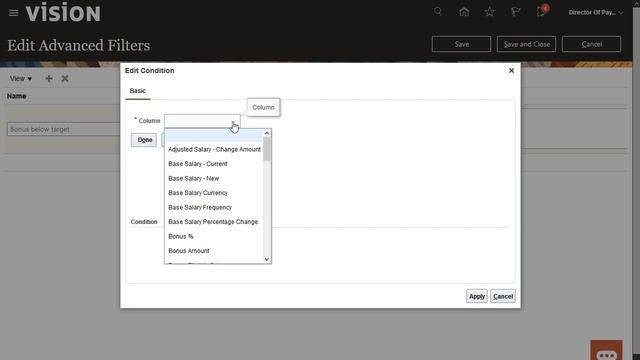640x360 pixels.
Task: Select Base Salary Percentage Change option
Action: 214,222
